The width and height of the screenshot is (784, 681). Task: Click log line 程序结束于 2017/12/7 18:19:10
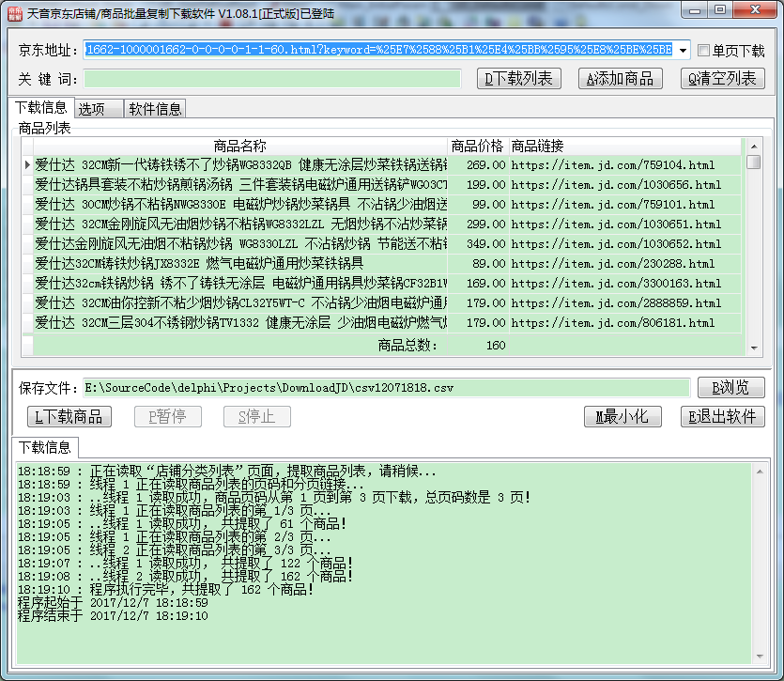tap(113, 615)
